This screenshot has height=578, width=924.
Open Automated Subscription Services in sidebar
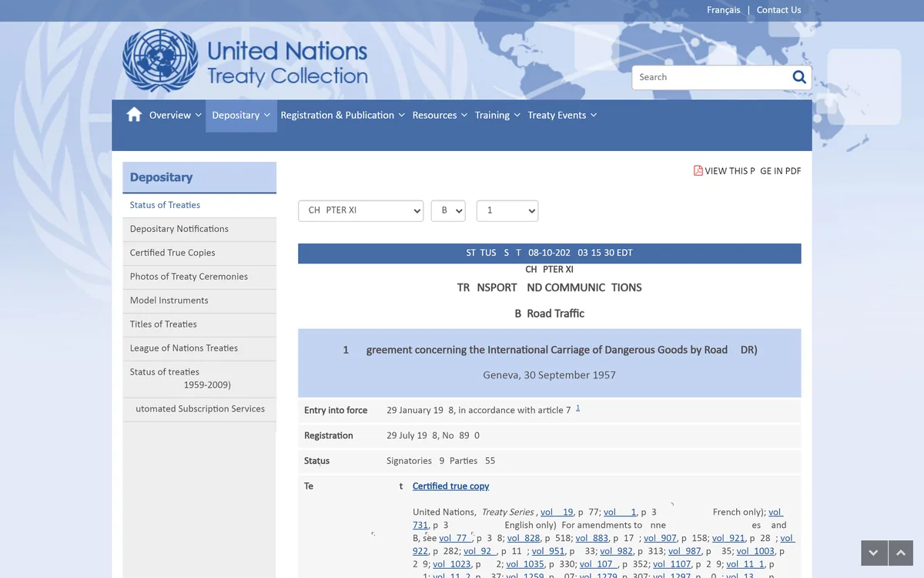coord(199,409)
